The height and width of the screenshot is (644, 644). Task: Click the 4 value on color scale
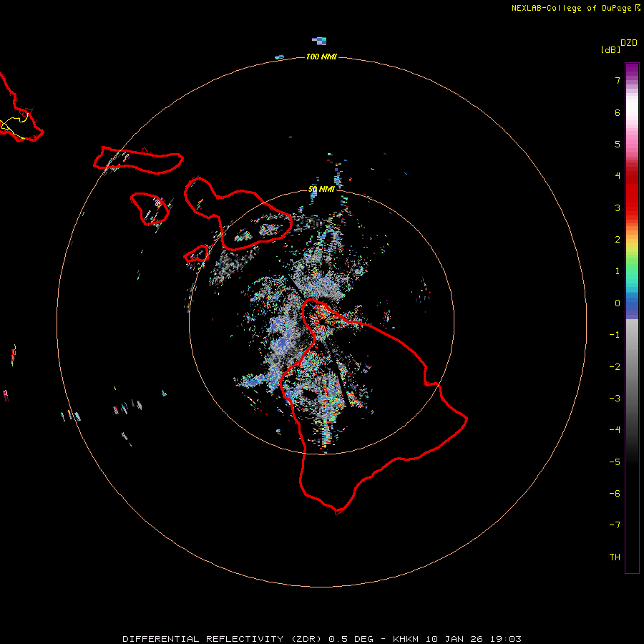tap(618, 176)
